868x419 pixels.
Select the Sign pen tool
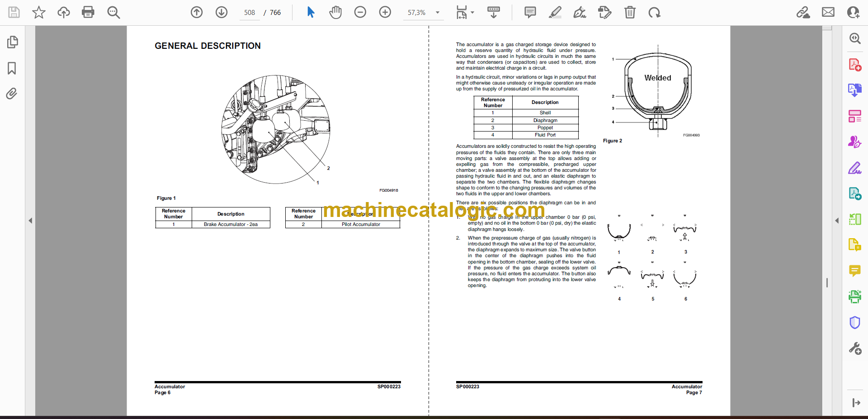pyautogui.click(x=580, y=12)
